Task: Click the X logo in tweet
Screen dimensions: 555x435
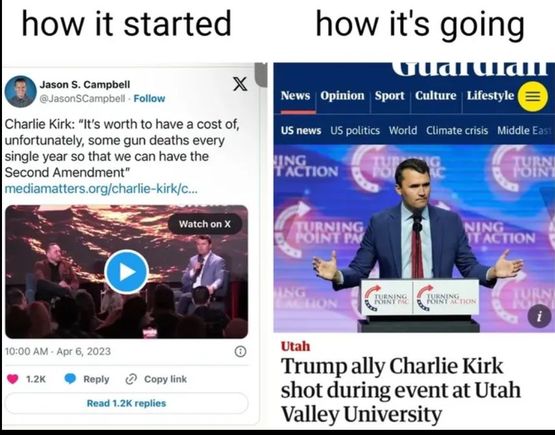Action: click(240, 84)
